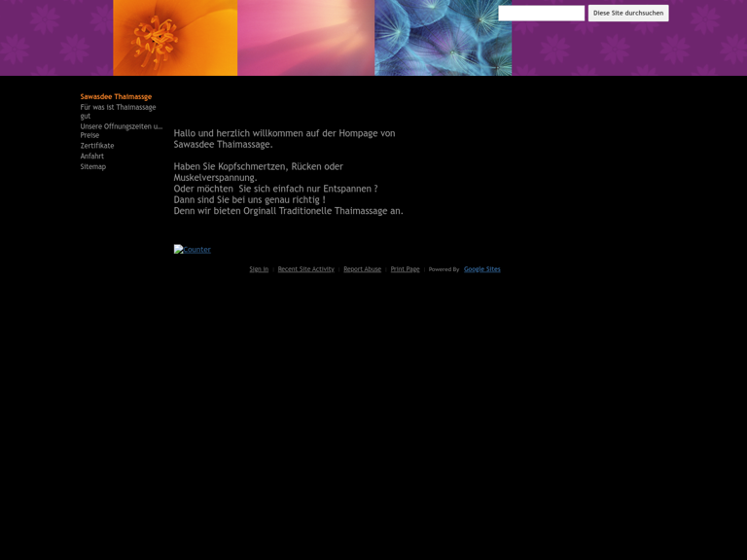
Task: Click the Sign in footer link
Action: 259,269
